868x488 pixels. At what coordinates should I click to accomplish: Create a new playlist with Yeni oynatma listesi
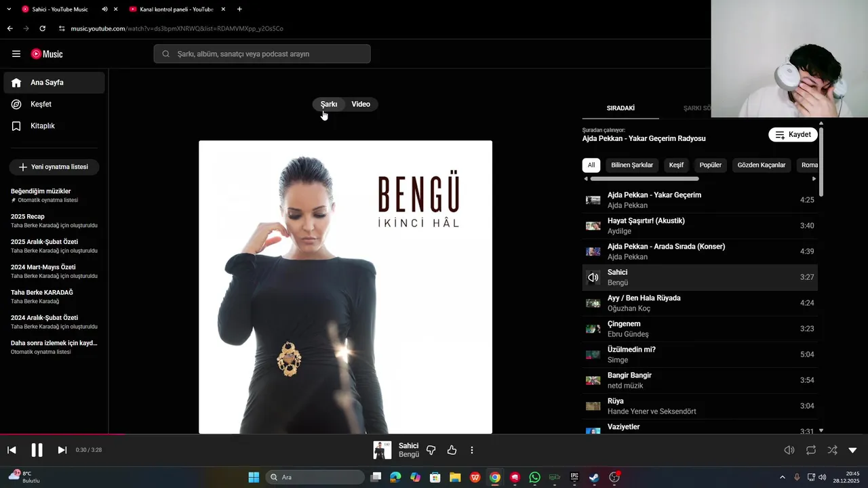[x=54, y=167]
